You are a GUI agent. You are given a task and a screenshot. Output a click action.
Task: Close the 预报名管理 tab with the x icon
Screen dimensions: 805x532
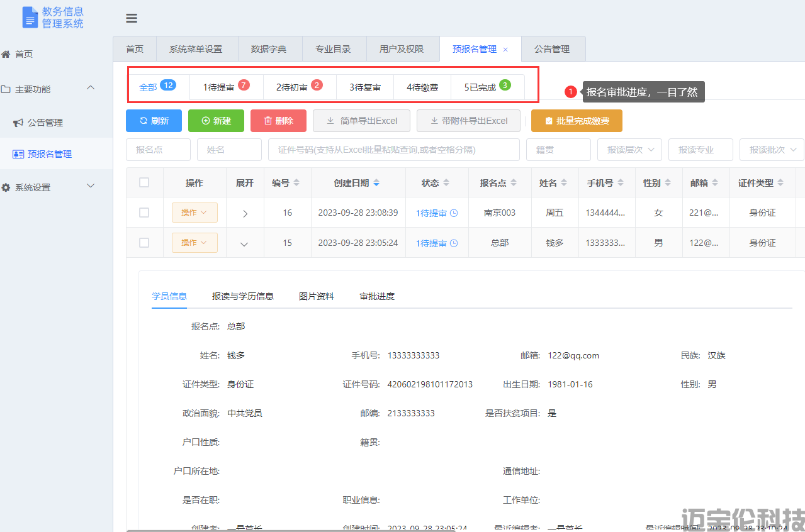click(x=505, y=49)
